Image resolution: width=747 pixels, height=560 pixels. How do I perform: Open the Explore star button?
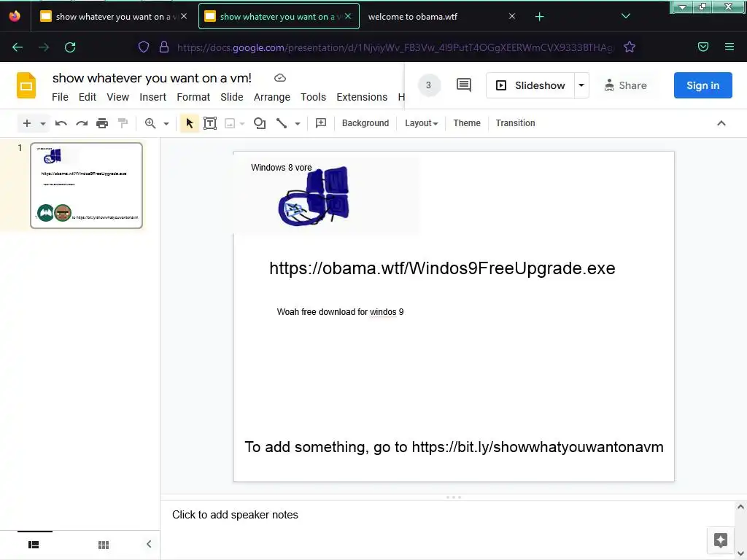[720, 540]
